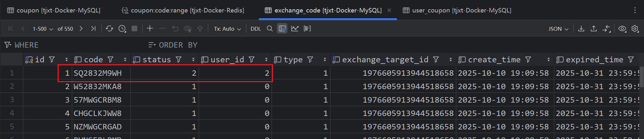Click the import data upload icon
644x139 pixels.
click(594, 28)
